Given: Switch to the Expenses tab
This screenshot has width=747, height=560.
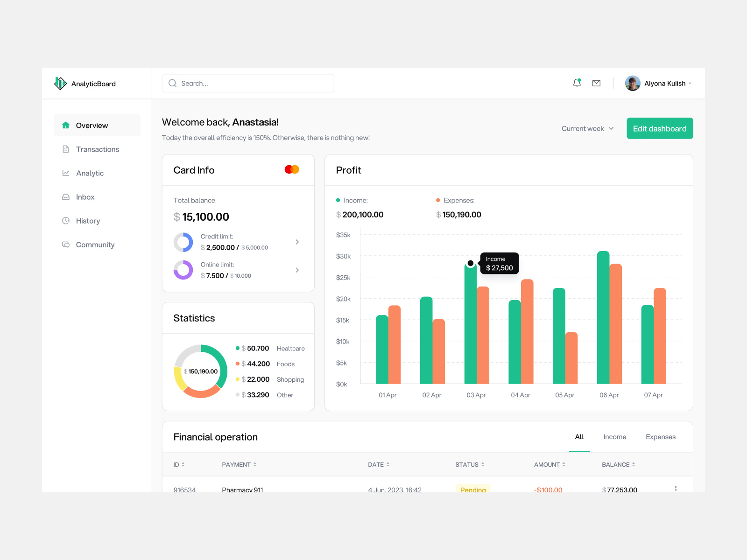Looking at the screenshot, I should [660, 437].
